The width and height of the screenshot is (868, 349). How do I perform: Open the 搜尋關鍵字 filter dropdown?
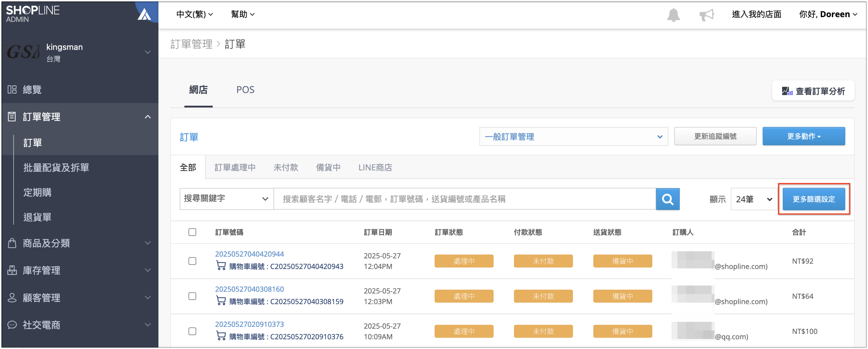point(226,199)
